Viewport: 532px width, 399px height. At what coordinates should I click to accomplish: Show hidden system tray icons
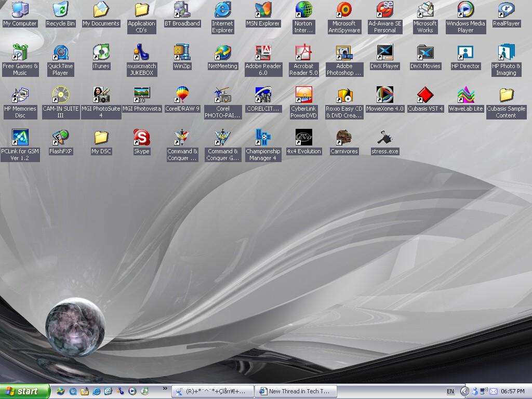pos(465,391)
